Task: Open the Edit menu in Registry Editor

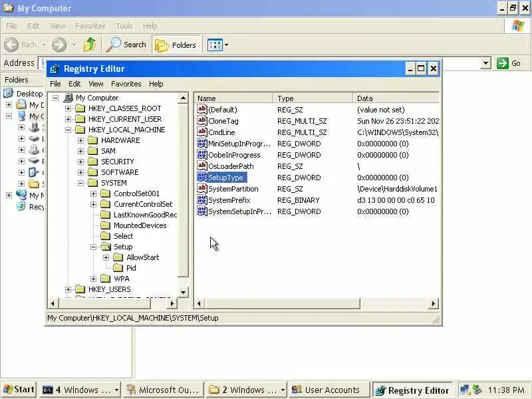Action: click(74, 84)
